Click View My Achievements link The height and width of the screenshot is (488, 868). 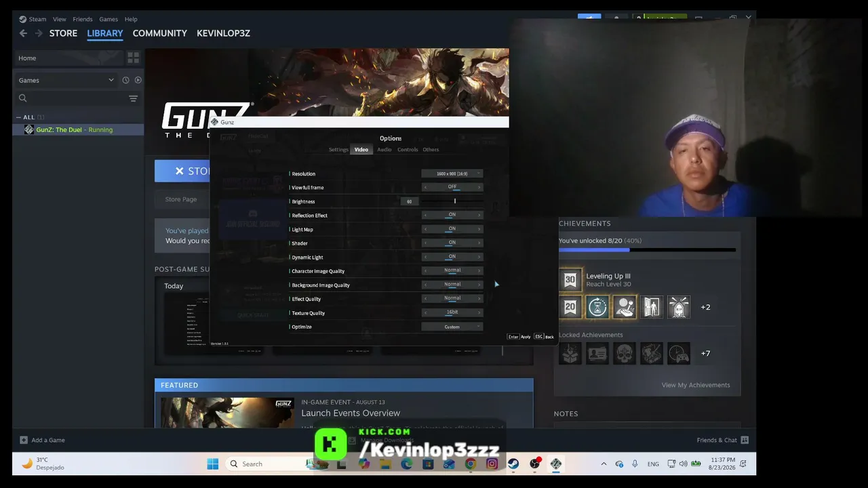(696, 385)
